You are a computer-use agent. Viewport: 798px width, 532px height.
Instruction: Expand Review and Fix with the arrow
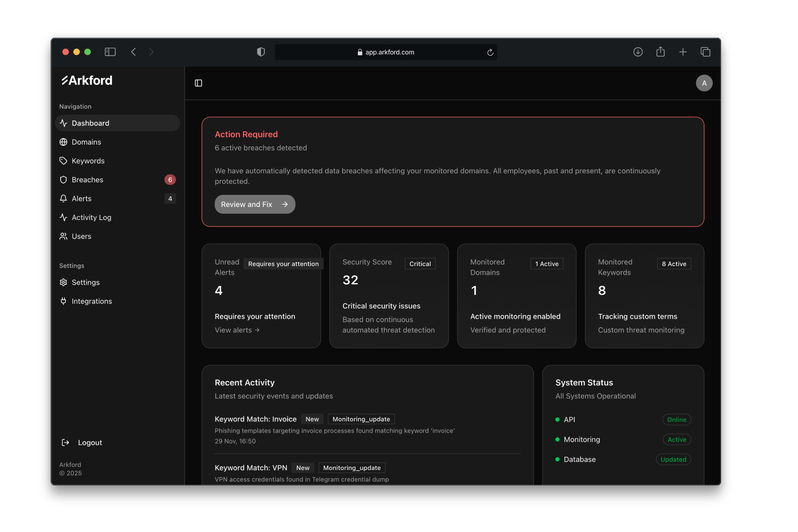click(285, 204)
